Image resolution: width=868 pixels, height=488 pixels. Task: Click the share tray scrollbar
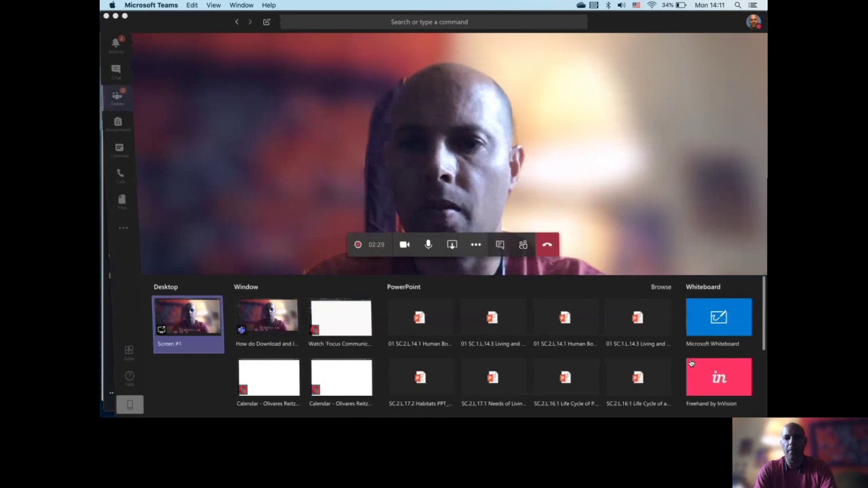pos(764,313)
